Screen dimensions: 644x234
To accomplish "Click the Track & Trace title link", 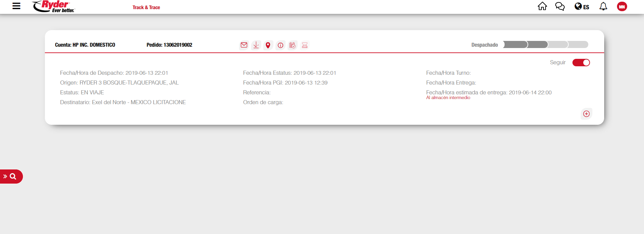I will pyautogui.click(x=146, y=7).
